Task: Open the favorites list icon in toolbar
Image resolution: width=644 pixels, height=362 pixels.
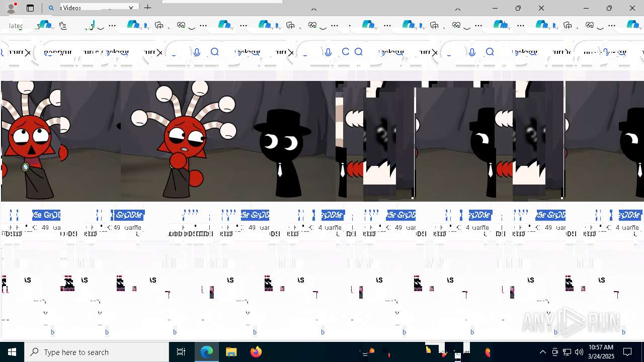Action: pos(63,26)
